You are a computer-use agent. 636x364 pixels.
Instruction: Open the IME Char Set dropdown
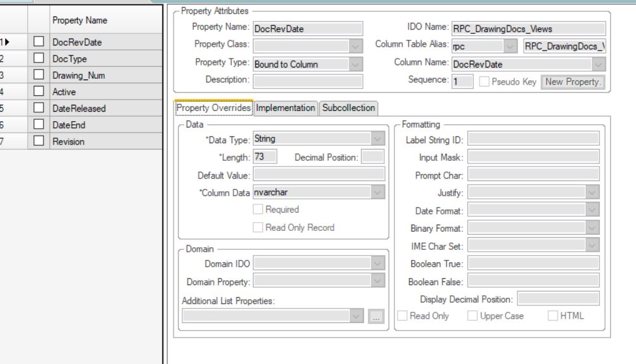click(592, 245)
